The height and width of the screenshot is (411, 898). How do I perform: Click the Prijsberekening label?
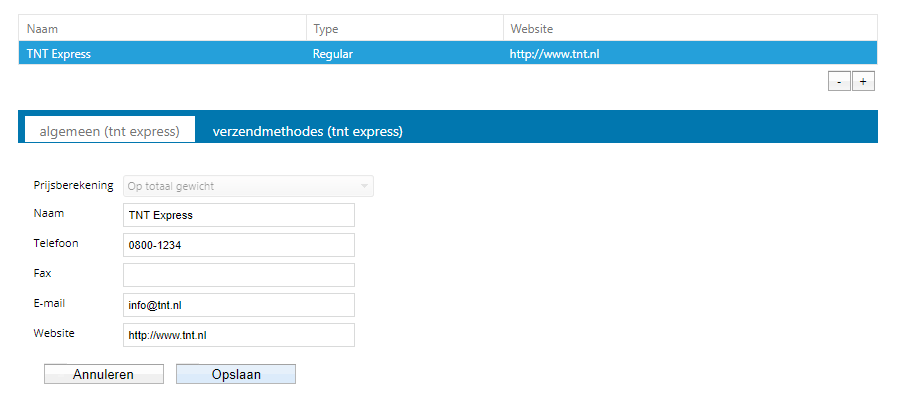point(73,186)
